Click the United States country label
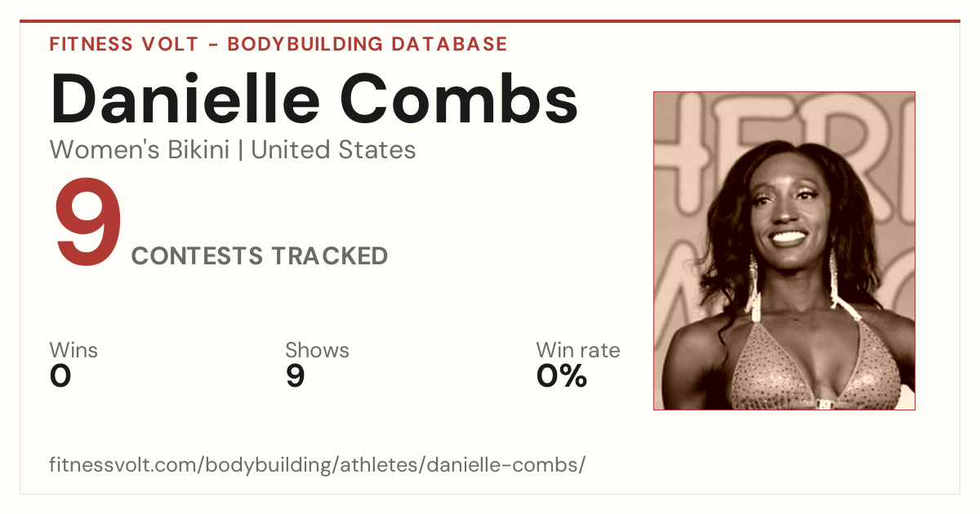 tap(333, 150)
